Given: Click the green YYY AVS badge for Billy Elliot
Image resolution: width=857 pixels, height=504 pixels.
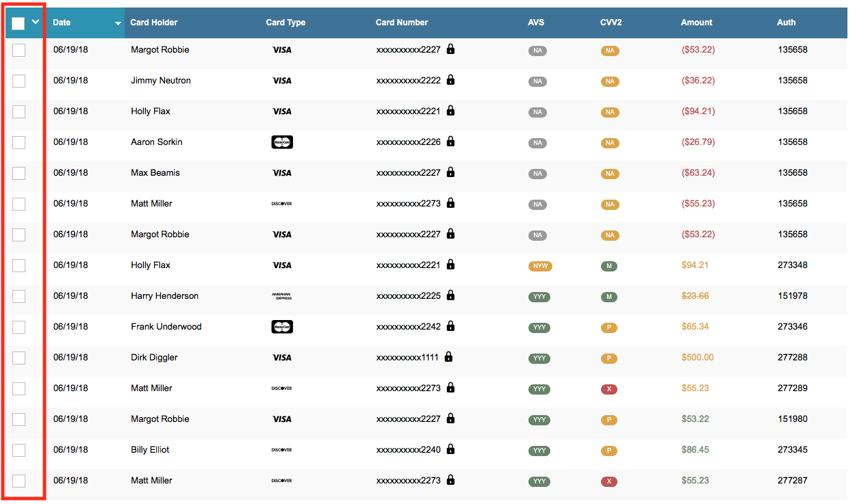Looking at the screenshot, I should [539, 451].
